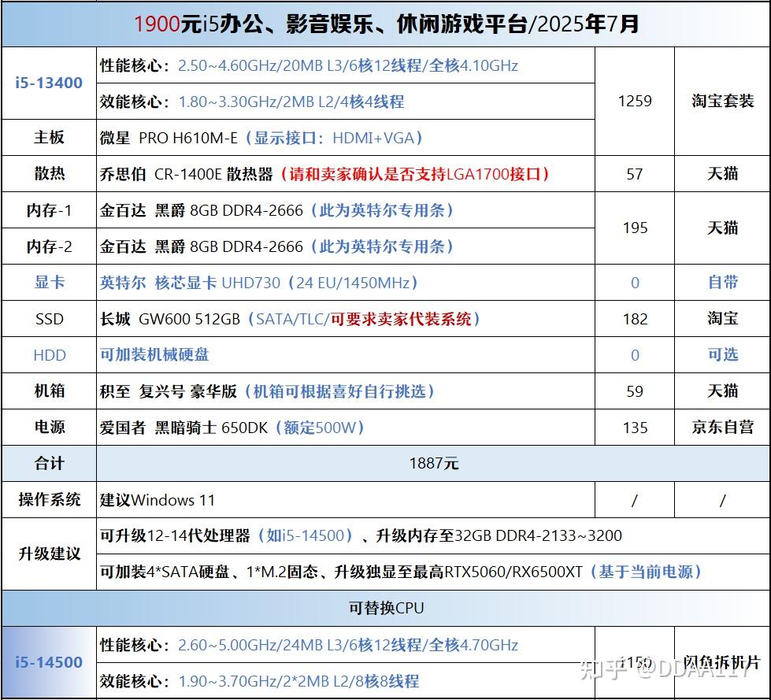This screenshot has width=771, height=700.
Task: Select the 1259 price cell
Action: click(x=634, y=102)
